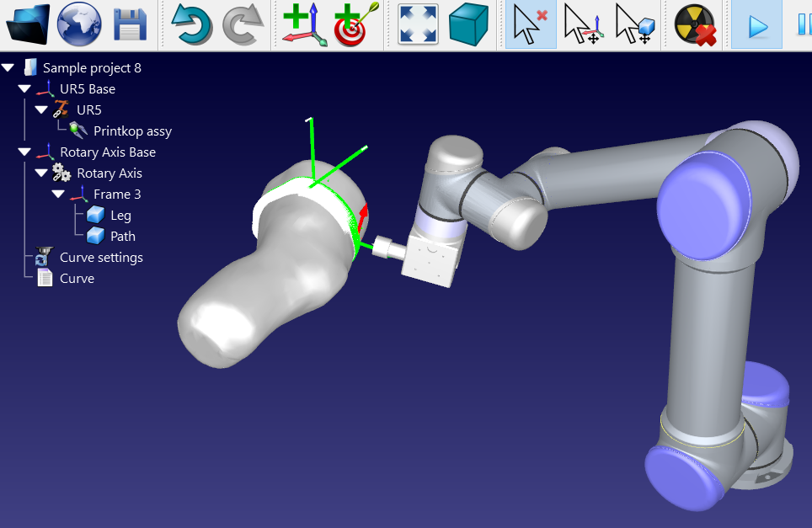
Task: Add a new reference frame
Action: tap(304, 24)
